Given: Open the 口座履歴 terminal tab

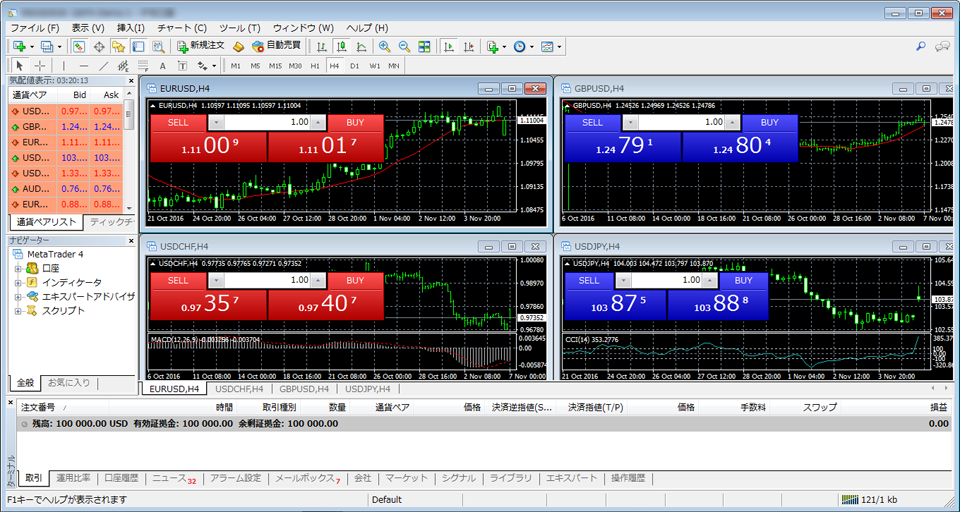Looking at the screenshot, I should point(121,478).
